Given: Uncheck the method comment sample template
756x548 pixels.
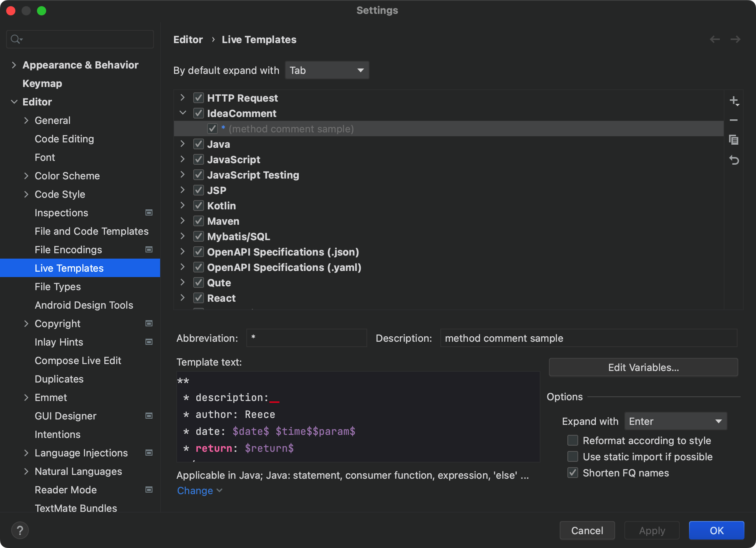Looking at the screenshot, I should (x=212, y=129).
